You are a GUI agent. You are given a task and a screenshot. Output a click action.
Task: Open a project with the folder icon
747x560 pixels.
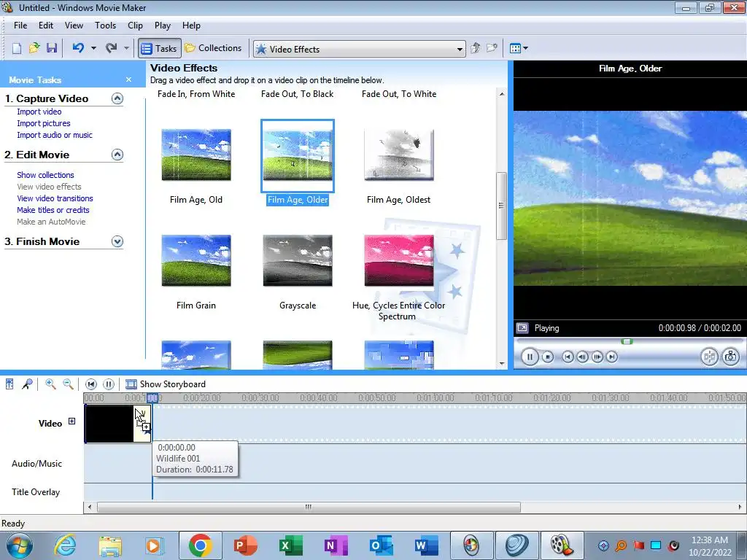coord(34,48)
